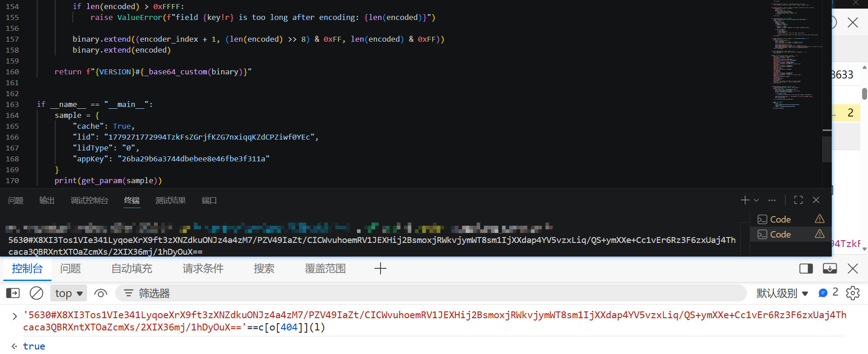Maximize the terminal panel size
The width and height of the screenshot is (868, 354).
tap(799, 200)
